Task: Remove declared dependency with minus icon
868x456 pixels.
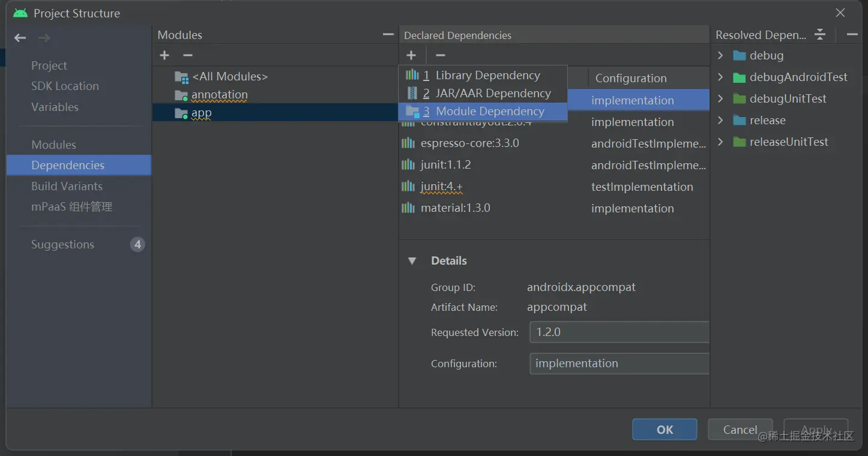Action: coord(441,55)
